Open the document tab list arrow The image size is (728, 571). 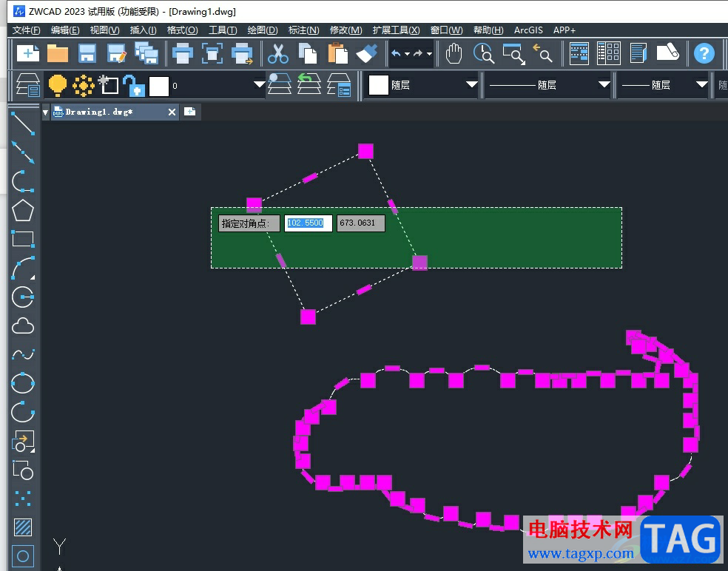[x=46, y=112]
